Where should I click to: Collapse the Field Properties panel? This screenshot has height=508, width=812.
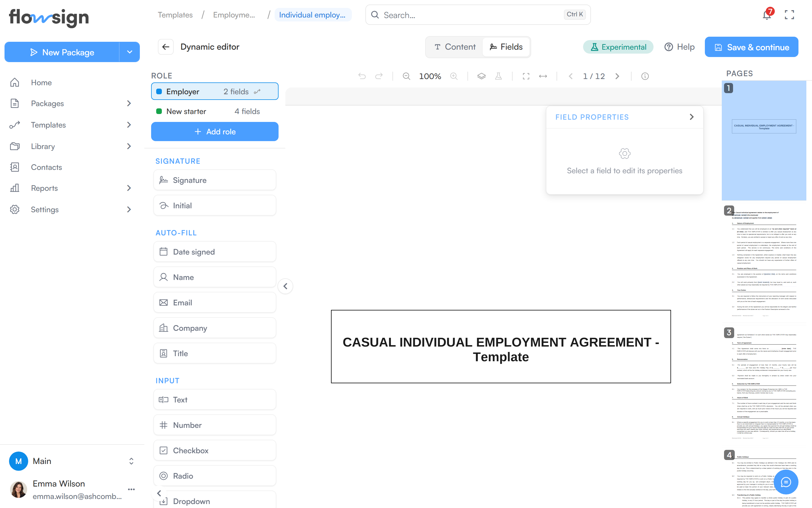click(x=692, y=117)
